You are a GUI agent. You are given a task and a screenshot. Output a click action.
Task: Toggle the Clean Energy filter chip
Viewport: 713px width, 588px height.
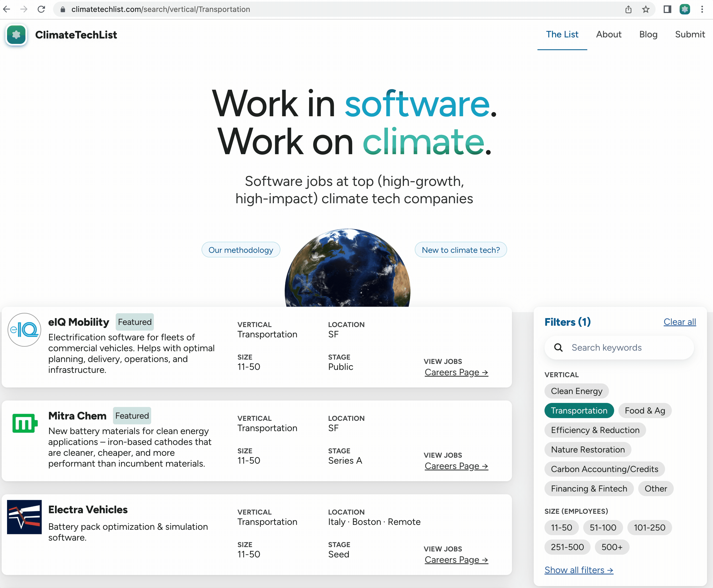pos(576,391)
